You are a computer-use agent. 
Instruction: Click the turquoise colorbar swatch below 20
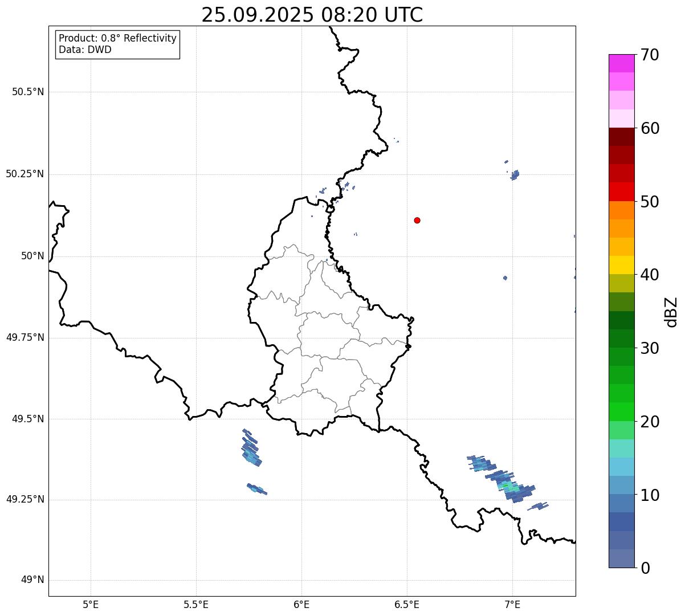click(x=621, y=448)
